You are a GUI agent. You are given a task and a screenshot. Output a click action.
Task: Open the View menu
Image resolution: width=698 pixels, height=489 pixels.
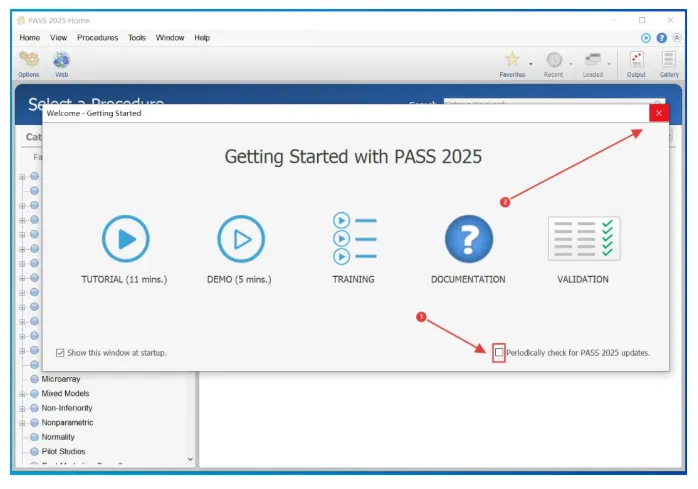58,38
